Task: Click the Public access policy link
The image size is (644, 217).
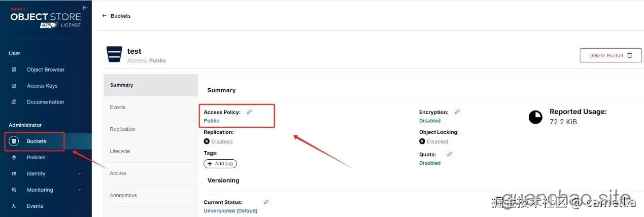Action: pyautogui.click(x=212, y=121)
